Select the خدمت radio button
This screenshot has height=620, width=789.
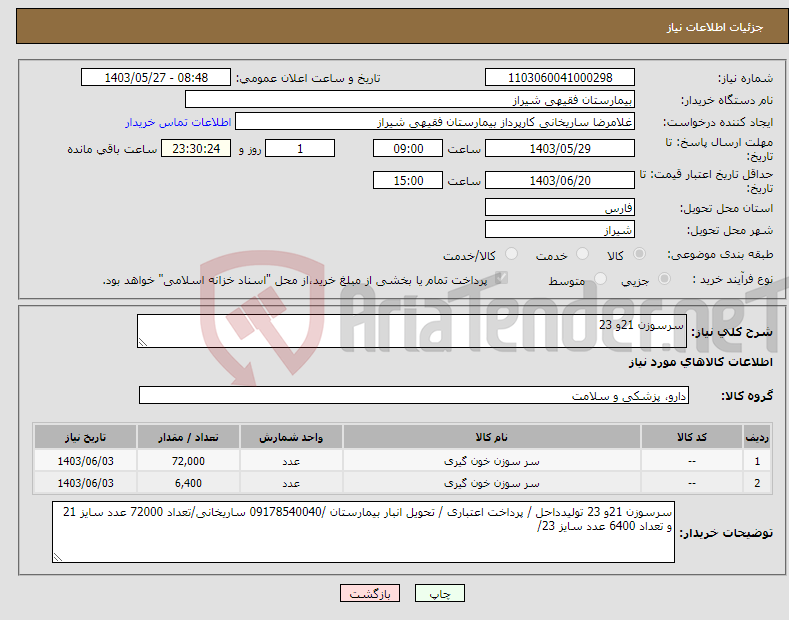click(x=582, y=254)
